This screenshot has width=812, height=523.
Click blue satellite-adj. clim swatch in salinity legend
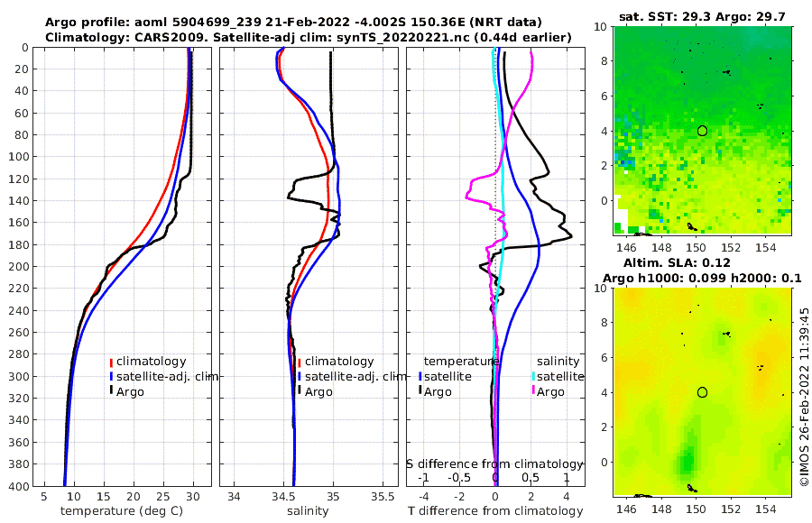click(x=300, y=376)
